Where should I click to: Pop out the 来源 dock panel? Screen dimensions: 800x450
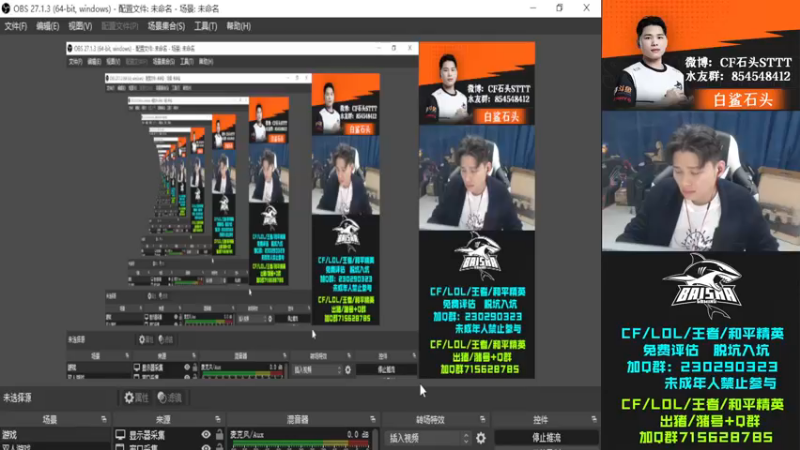coord(218,419)
